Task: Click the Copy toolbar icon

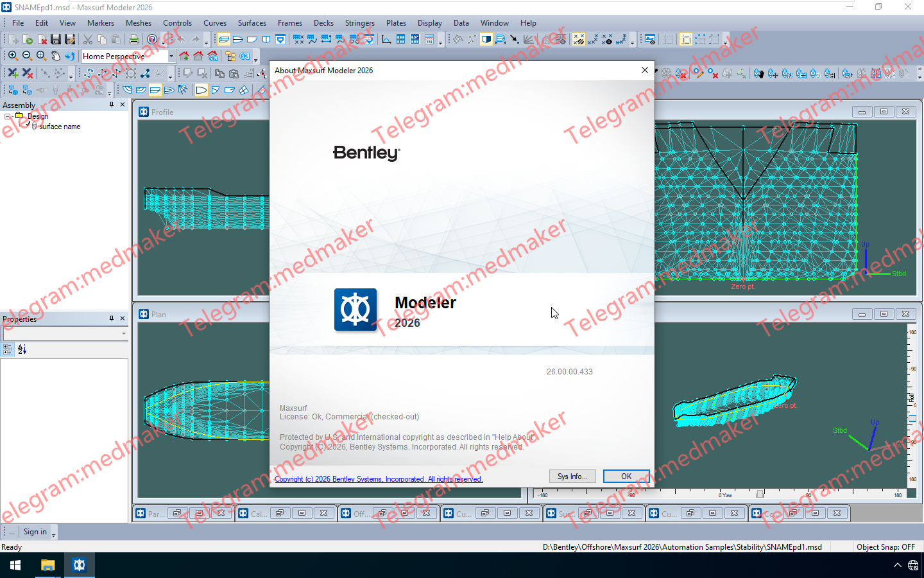Action: (102, 40)
